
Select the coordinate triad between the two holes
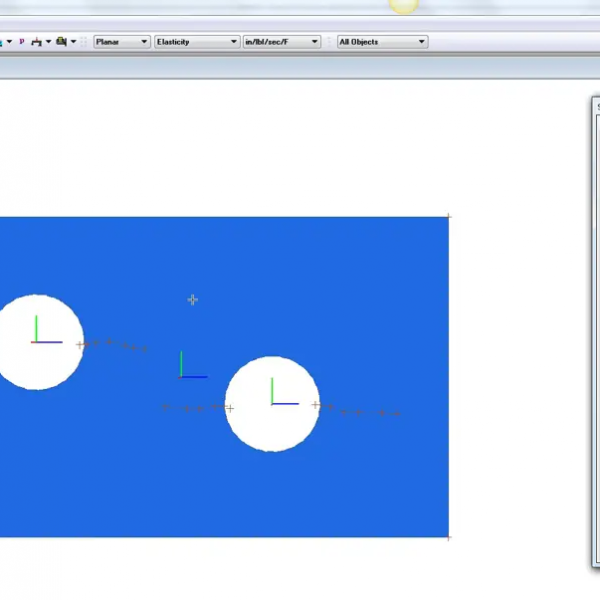click(193, 365)
